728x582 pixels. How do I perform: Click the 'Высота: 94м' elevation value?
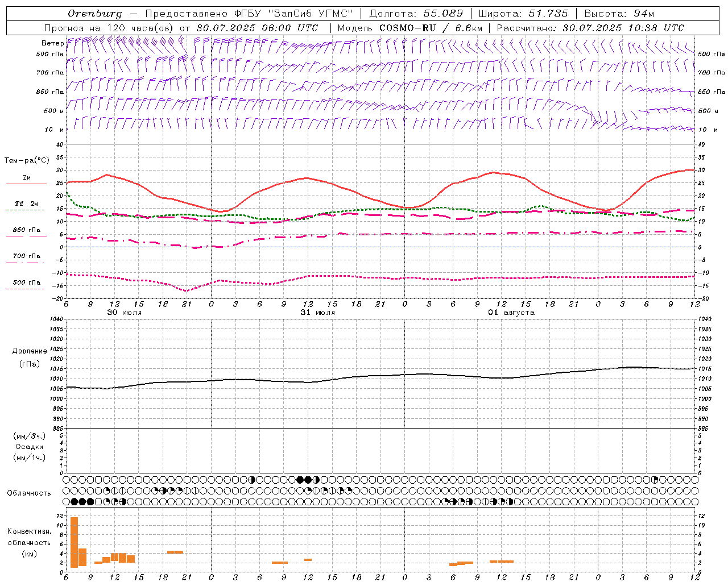pos(619,14)
